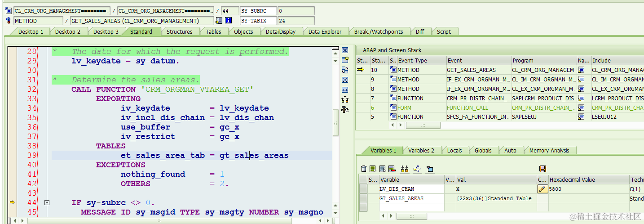Click the source icon for the FORM stack entry

pyautogui.click(x=393, y=108)
